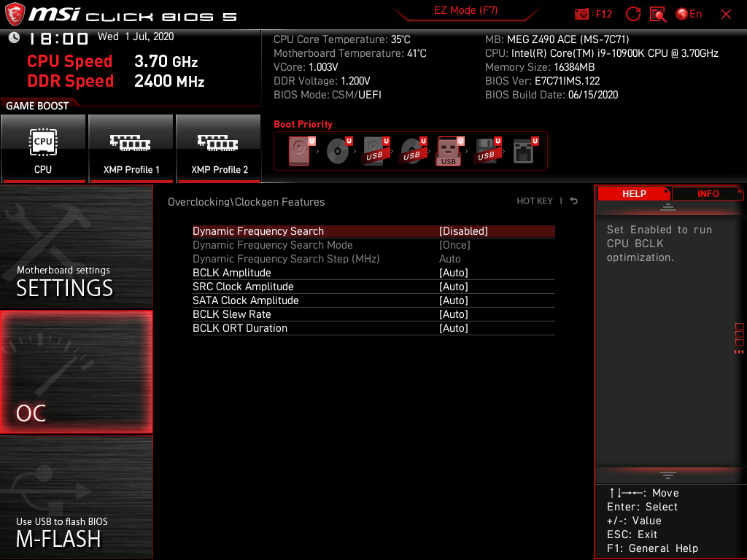Select the USB flash drive boot icon
This screenshot has width=747, height=560.
(x=449, y=151)
